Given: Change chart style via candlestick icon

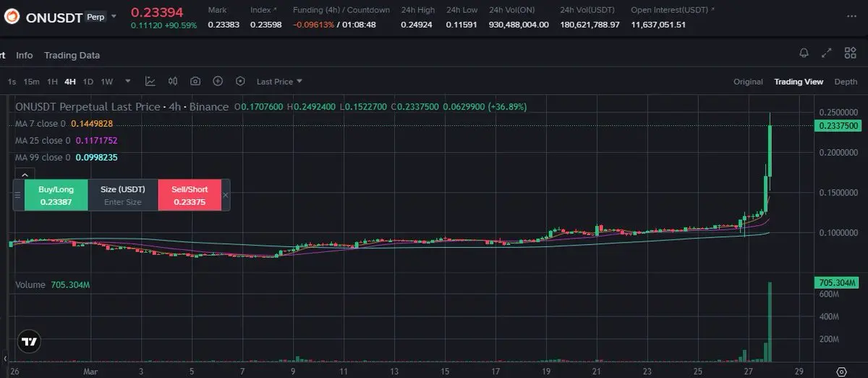Looking at the screenshot, I should tap(173, 81).
